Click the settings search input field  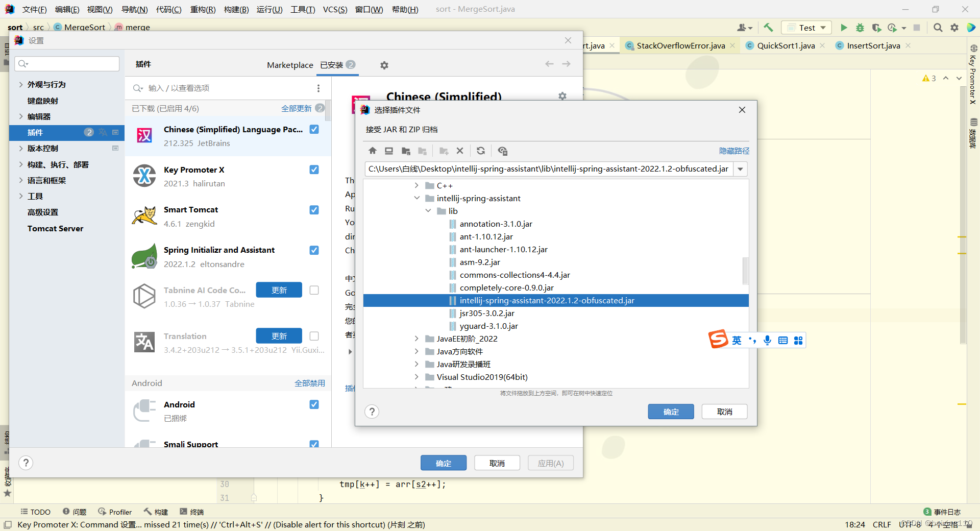tap(67, 64)
